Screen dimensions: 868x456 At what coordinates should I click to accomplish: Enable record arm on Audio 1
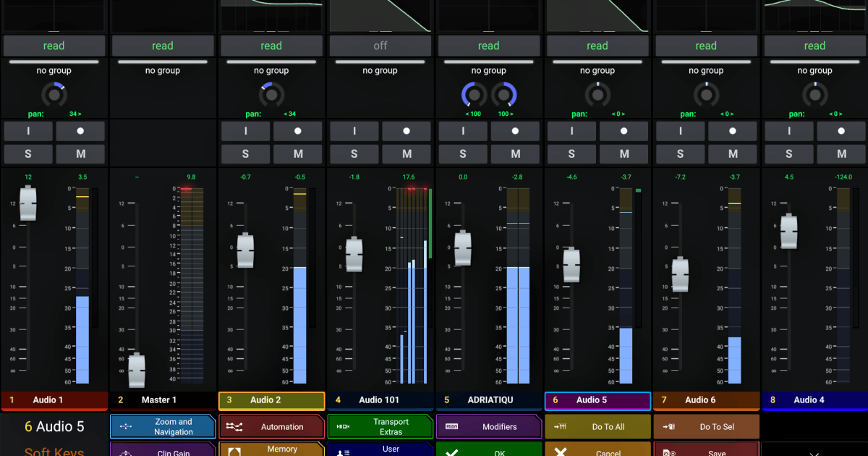(x=80, y=130)
